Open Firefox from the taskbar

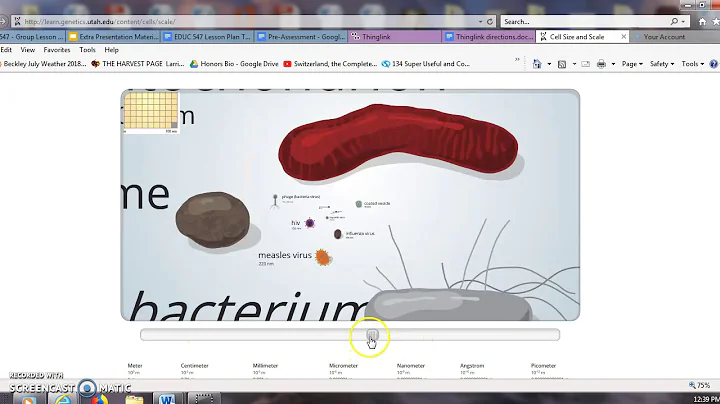pyautogui.click(x=99, y=399)
